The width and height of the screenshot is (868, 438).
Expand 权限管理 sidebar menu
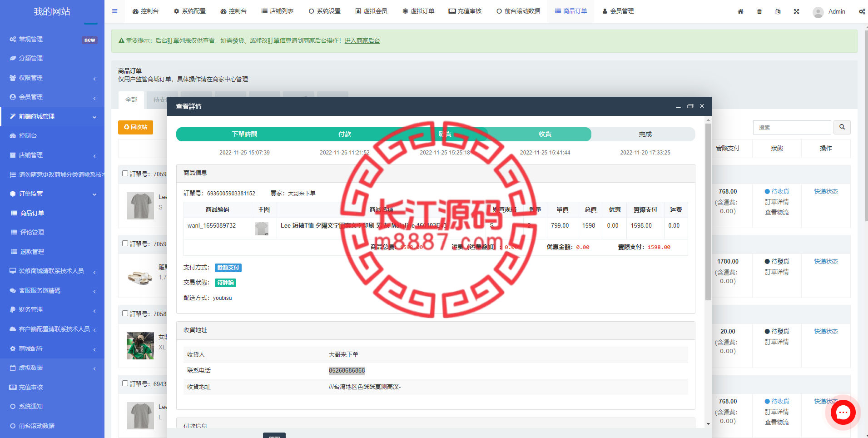click(x=52, y=78)
